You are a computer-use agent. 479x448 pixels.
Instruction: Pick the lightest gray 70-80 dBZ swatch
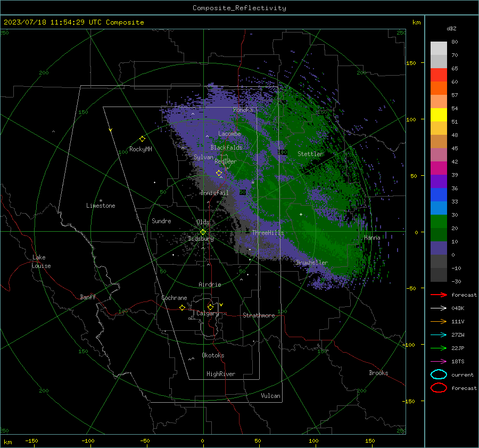(x=439, y=48)
